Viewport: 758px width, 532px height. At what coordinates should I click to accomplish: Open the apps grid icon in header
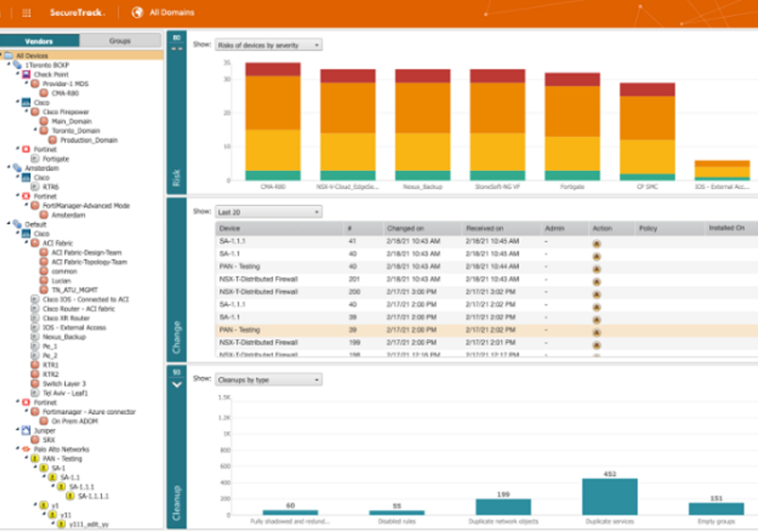pos(25,12)
